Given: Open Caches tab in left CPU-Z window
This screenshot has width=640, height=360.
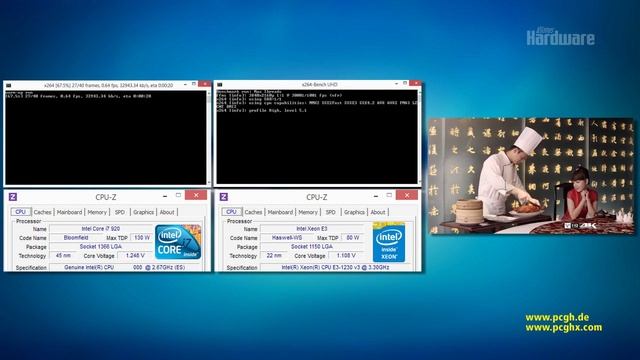Looking at the screenshot, I should point(42,212).
